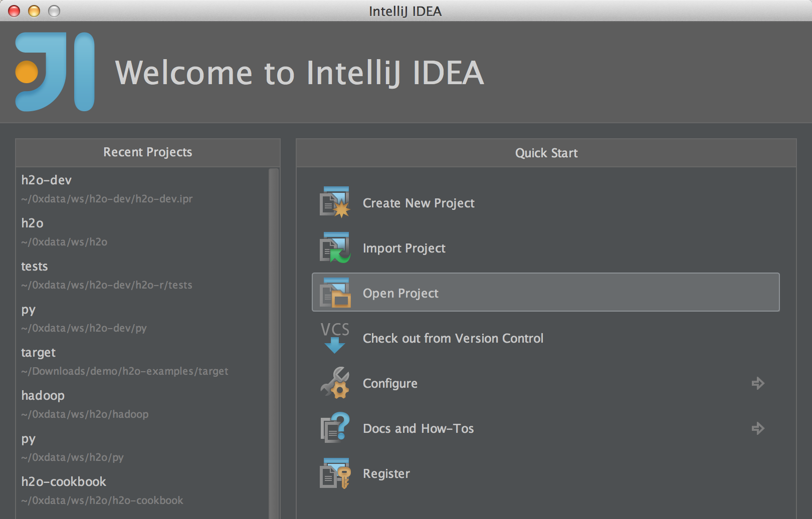
Task: Open Docs and How-Tos label
Action: [419, 428]
